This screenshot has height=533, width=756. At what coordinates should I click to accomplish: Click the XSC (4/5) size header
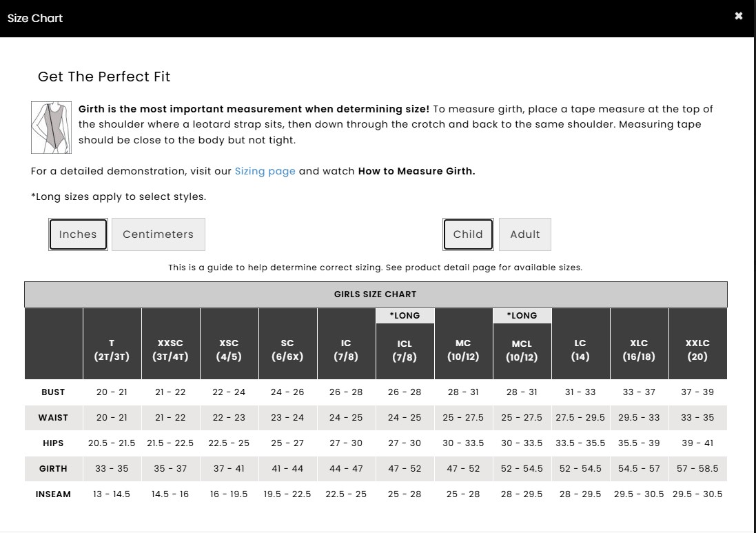[229, 350]
